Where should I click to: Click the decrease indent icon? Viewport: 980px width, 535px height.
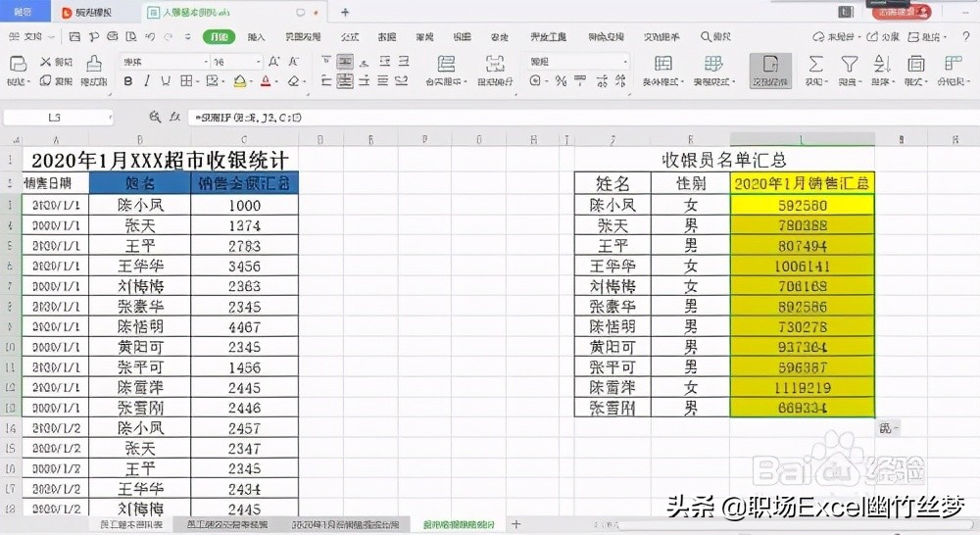[385, 61]
